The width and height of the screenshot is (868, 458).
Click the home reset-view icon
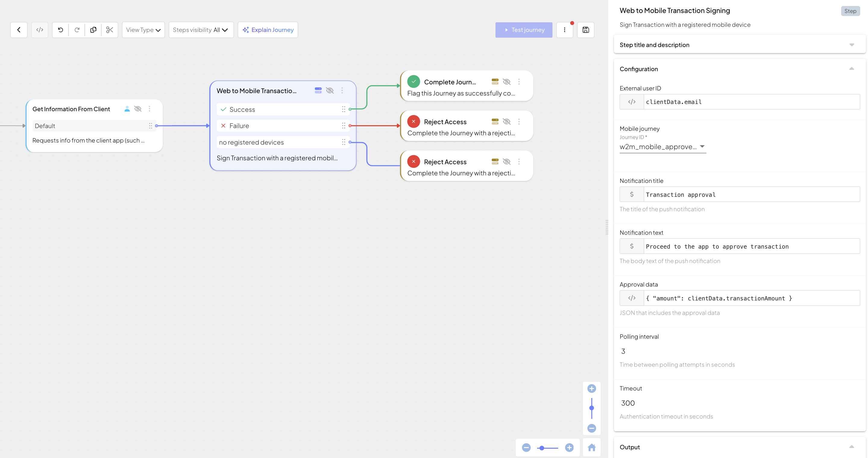pos(592,447)
